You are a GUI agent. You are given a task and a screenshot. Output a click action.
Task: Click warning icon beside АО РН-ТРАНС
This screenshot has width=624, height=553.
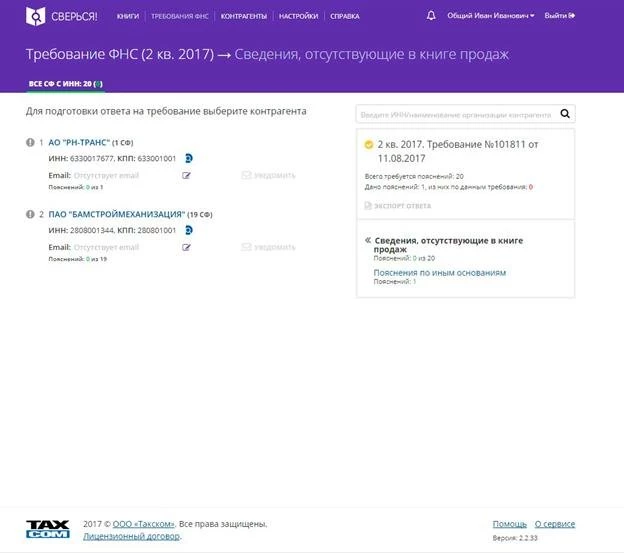coord(30,142)
